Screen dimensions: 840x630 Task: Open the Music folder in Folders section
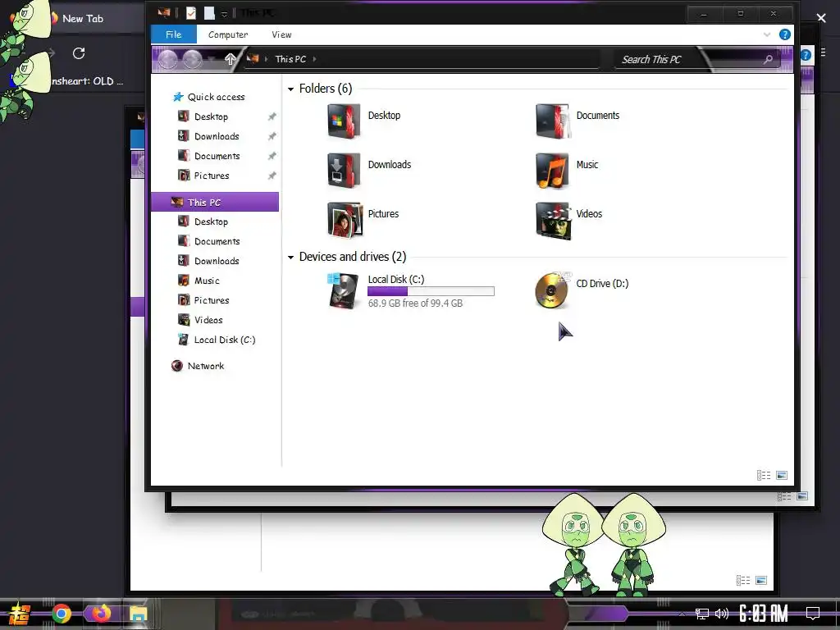point(552,171)
